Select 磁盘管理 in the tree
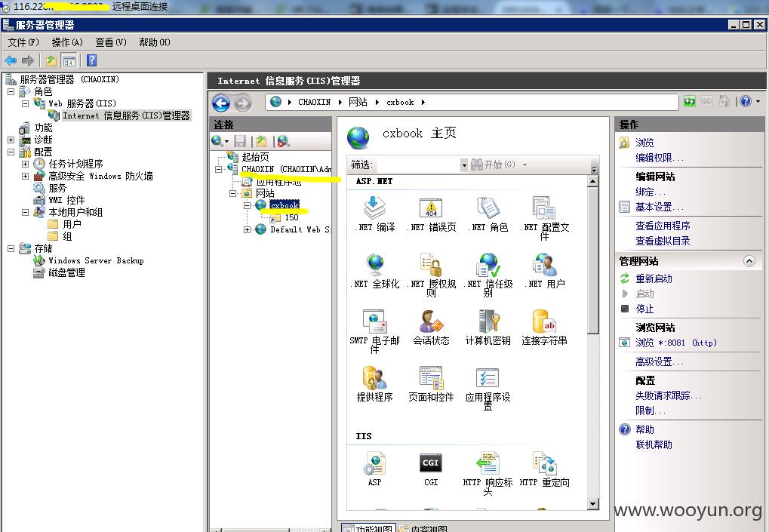The width and height of the screenshot is (769, 532). 66,272
